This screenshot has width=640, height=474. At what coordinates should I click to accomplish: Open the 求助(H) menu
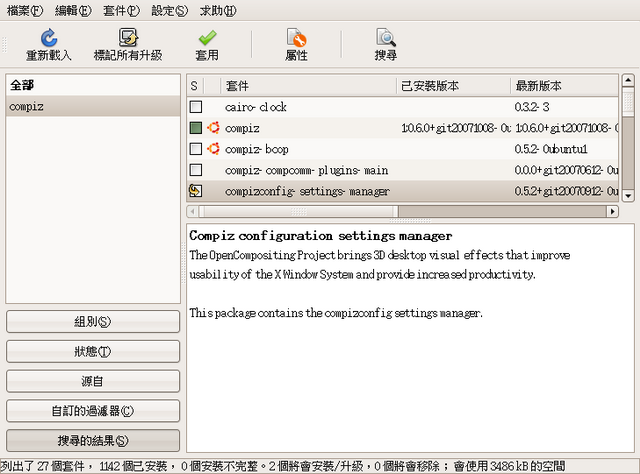[218, 11]
